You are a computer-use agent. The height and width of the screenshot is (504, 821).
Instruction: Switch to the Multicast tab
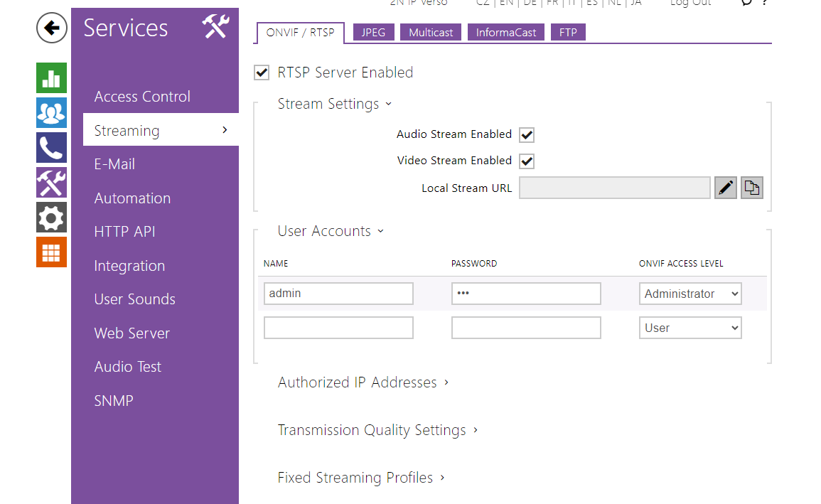click(431, 33)
